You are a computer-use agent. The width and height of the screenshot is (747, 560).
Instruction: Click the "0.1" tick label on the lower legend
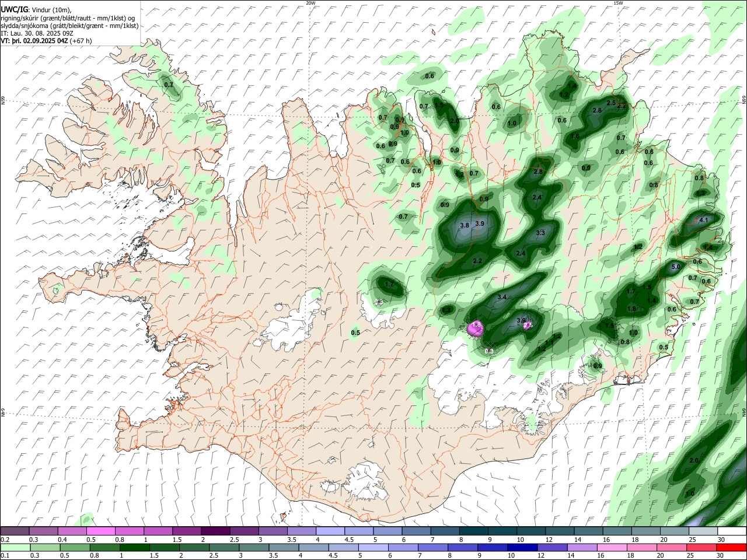tap(5, 556)
